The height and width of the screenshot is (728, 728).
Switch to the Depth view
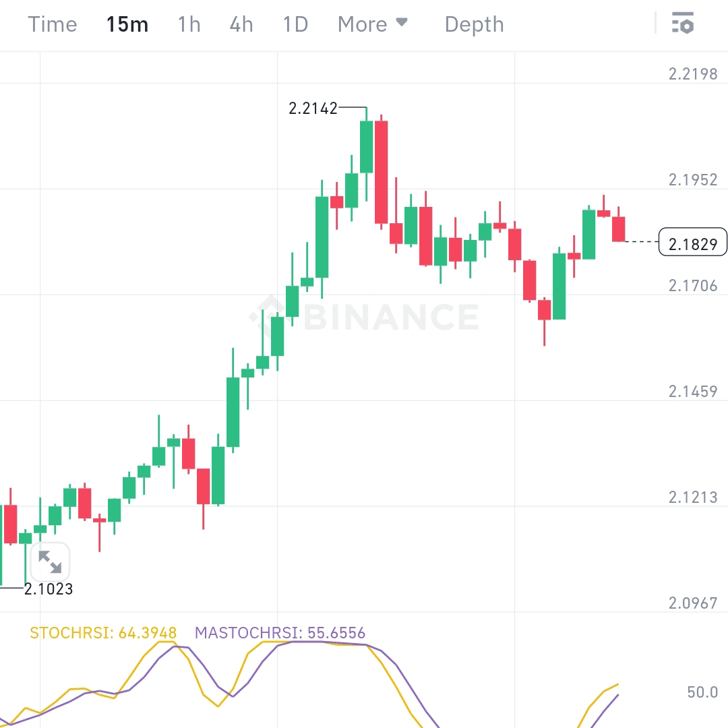(474, 24)
